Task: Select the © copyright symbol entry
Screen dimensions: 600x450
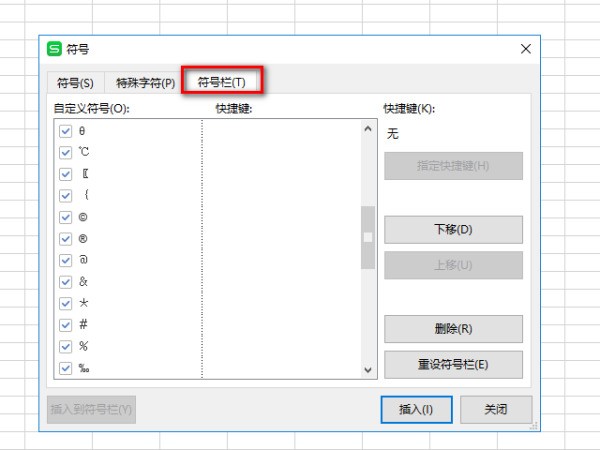Action: [83, 217]
